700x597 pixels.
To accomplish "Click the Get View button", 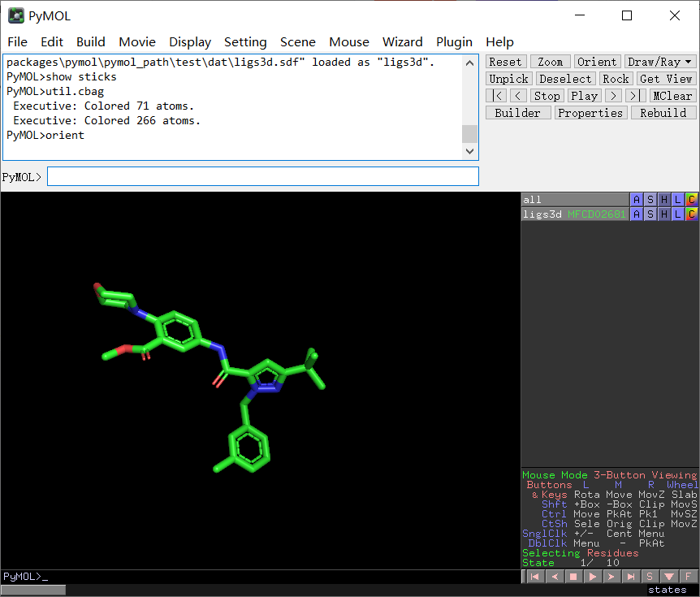I will point(666,79).
